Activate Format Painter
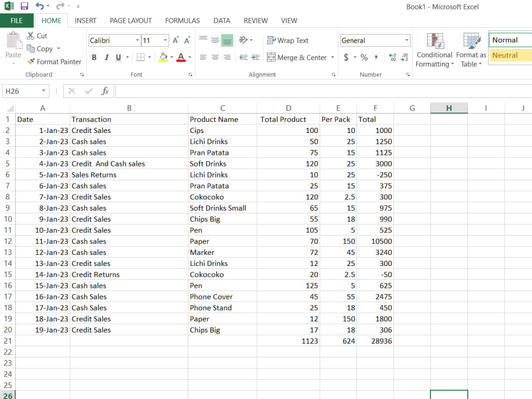The image size is (532, 399). (x=54, y=62)
